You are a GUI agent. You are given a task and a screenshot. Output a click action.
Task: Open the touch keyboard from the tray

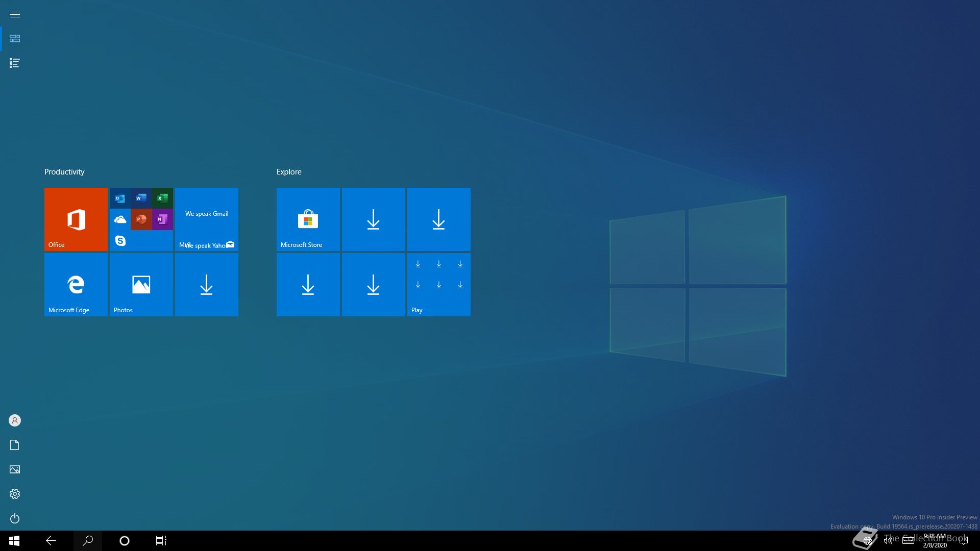[909, 541]
